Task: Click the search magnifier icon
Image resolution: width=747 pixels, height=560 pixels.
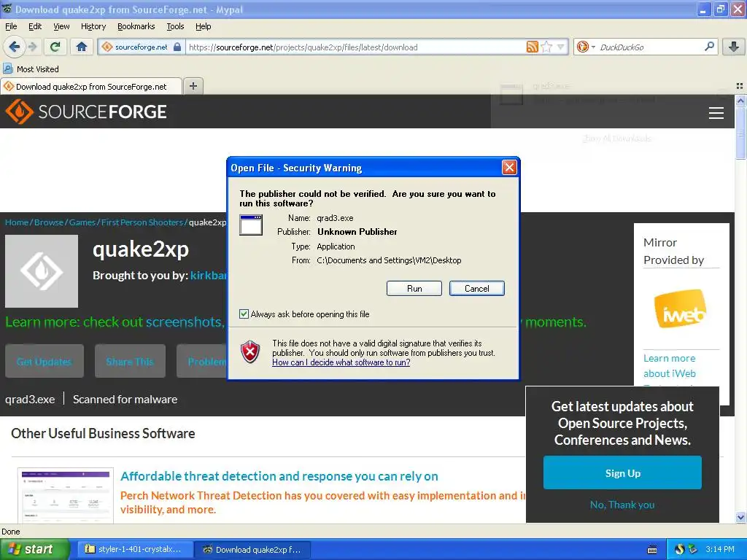Action: click(709, 47)
